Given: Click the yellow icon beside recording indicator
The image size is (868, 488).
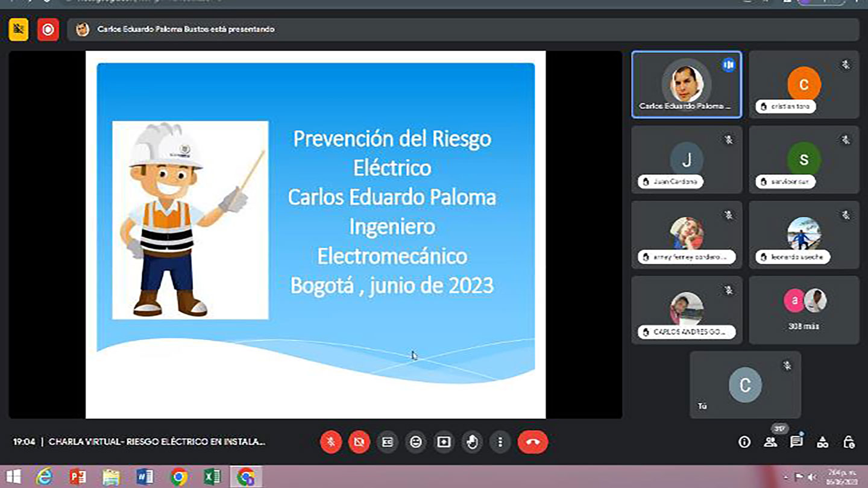Looking at the screenshot, I should (19, 30).
